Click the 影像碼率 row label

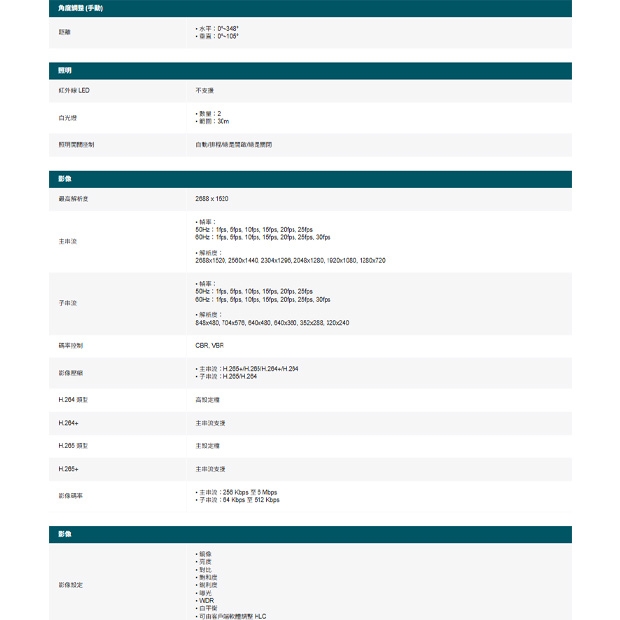click(70, 496)
